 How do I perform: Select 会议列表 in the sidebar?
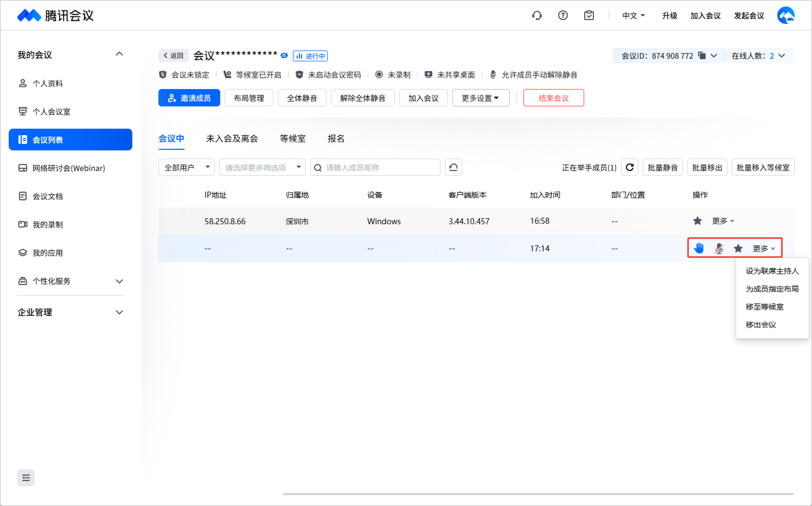click(x=71, y=140)
